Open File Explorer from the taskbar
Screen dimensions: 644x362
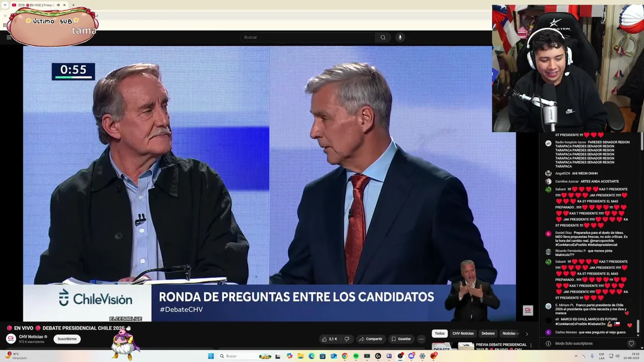300,356
